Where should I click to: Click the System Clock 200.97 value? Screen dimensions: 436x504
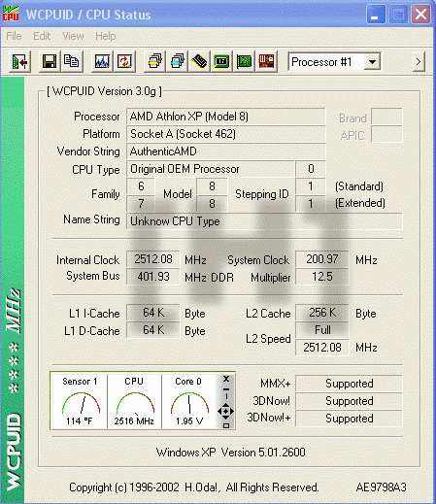pyautogui.click(x=322, y=259)
